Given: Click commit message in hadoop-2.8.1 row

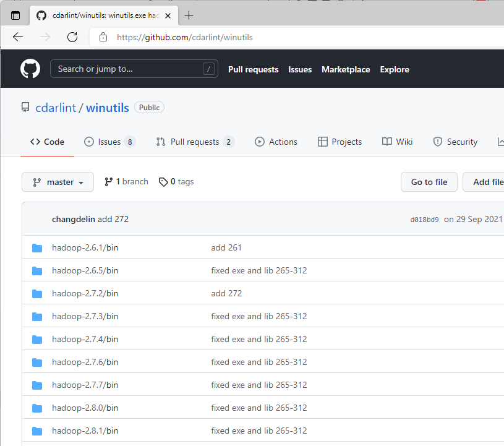Looking at the screenshot, I should pyautogui.click(x=259, y=431).
